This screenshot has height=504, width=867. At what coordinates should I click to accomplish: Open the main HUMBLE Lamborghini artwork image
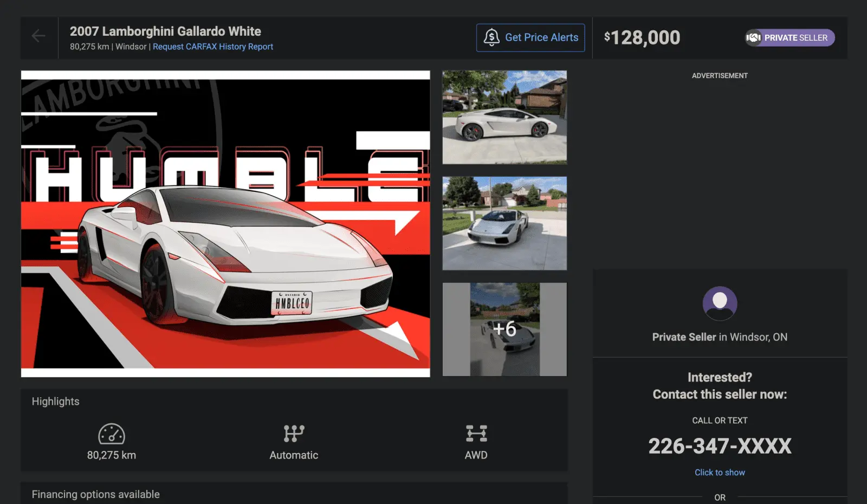tap(225, 224)
